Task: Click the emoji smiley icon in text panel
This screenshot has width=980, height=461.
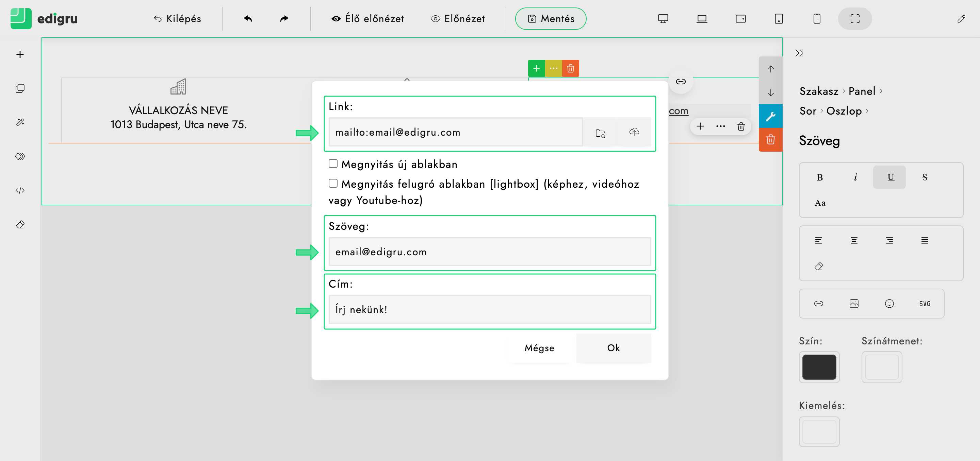Action: [x=889, y=303]
